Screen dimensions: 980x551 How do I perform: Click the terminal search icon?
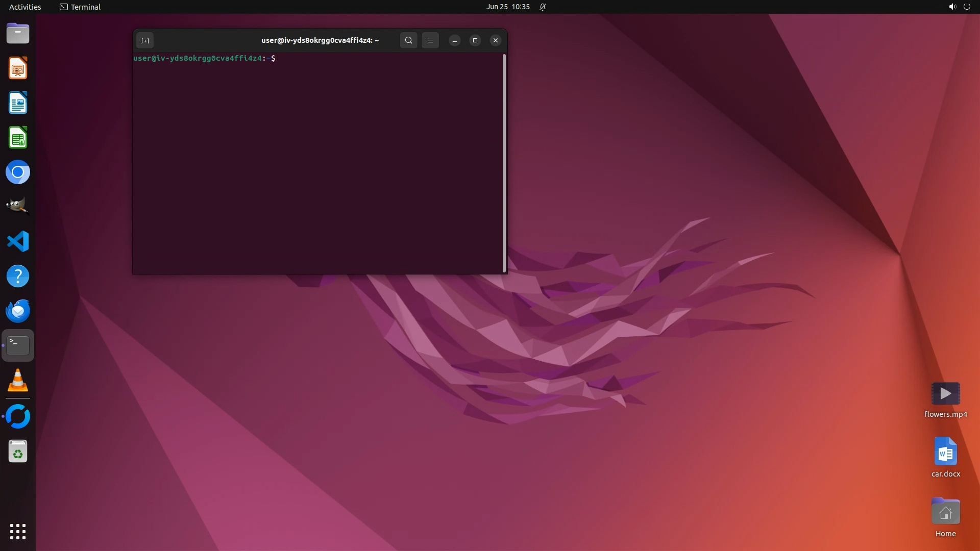click(408, 40)
